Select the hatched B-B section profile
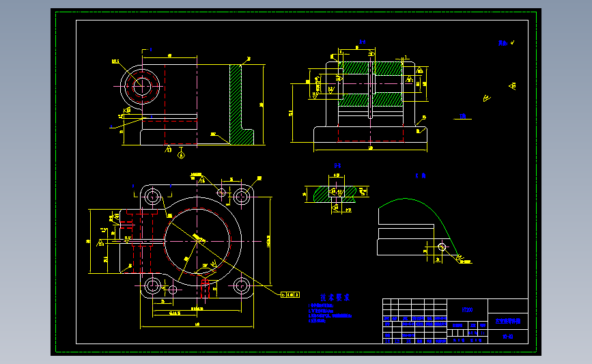The image size is (592, 364). 335,194
